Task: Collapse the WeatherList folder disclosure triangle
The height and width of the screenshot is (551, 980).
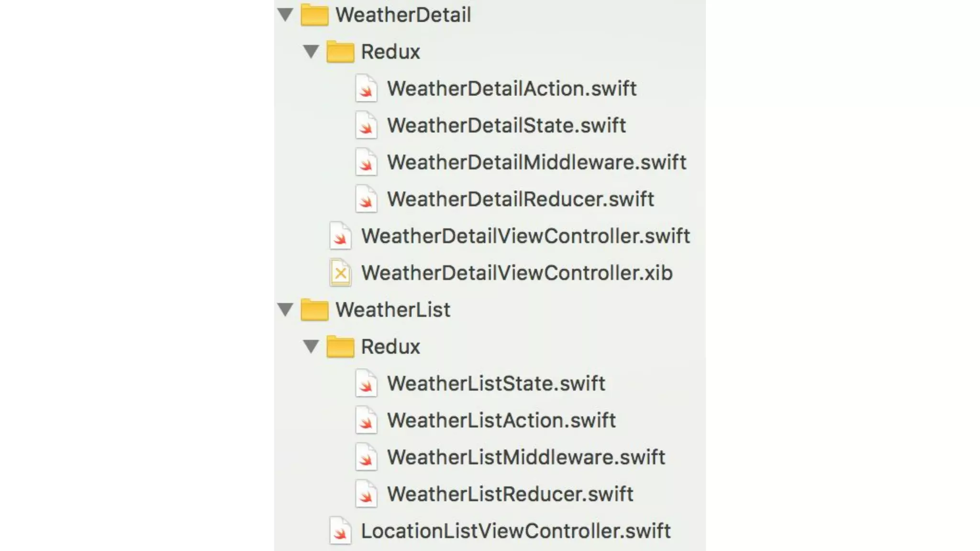Action: pyautogui.click(x=286, y=310)
